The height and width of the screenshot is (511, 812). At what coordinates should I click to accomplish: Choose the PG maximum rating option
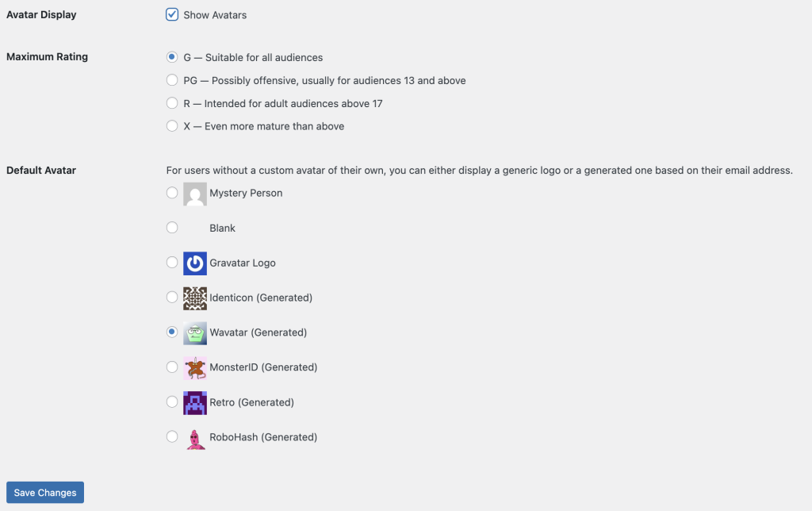click(x=172, y=80)
